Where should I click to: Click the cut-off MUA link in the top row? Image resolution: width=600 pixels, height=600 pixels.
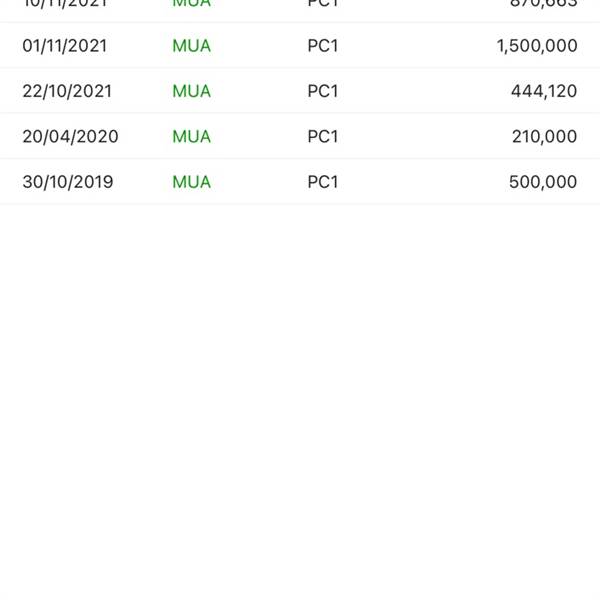pos(191,4)
